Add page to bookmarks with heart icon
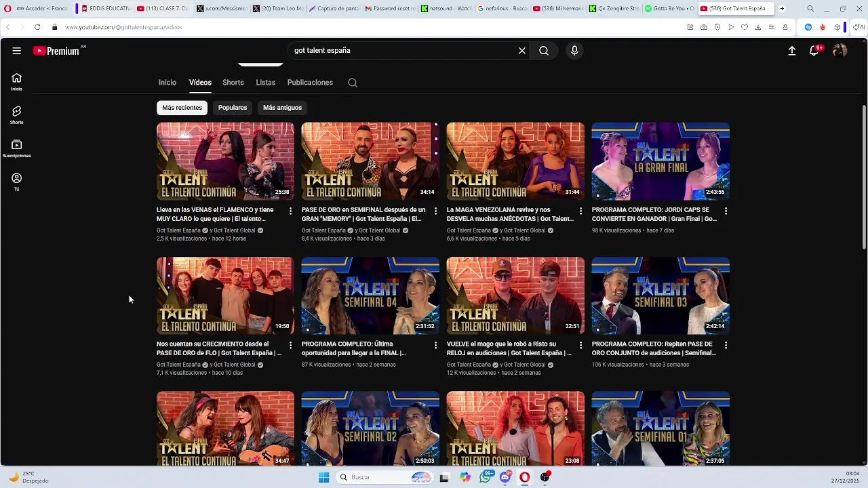 (x=745, y=27)
